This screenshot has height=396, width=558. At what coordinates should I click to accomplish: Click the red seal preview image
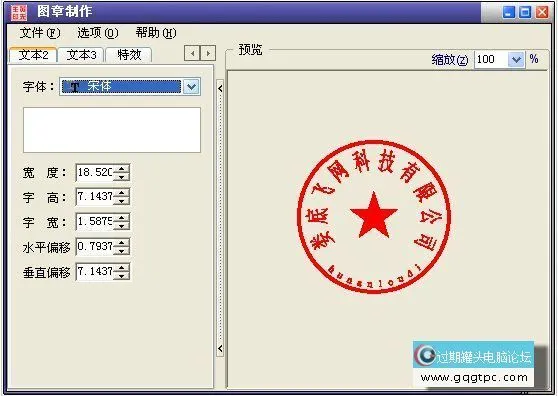point(374,217)
